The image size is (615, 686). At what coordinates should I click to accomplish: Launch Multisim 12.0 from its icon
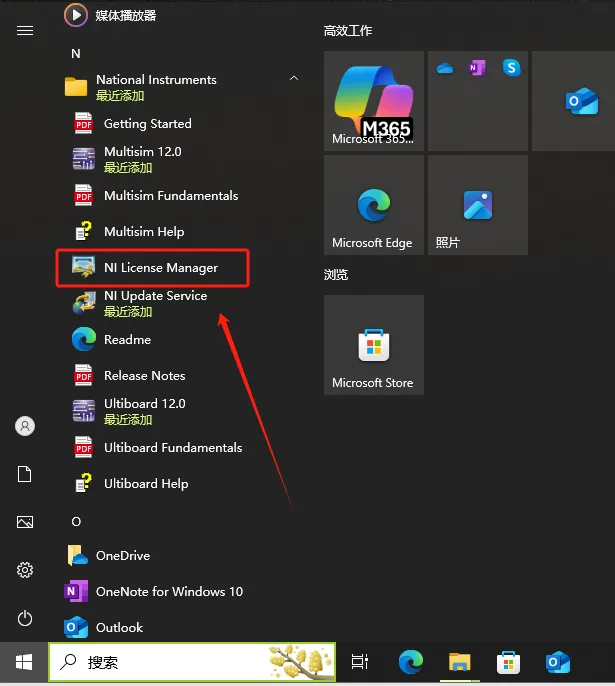pyautogui.click(x=84, y=159)
